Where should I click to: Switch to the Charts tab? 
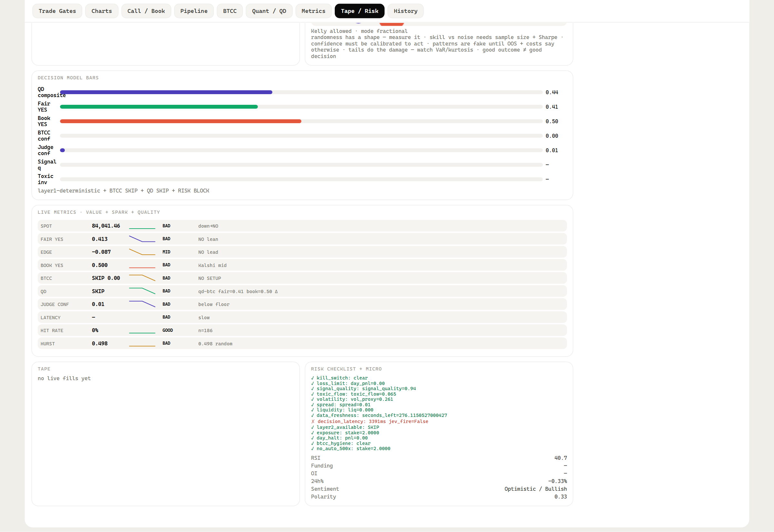coord(102,11)
